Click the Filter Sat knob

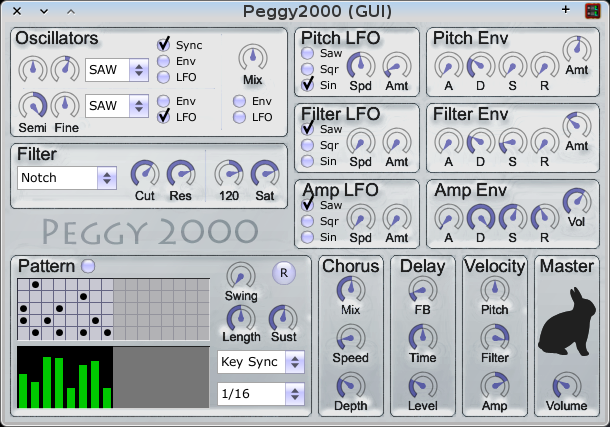[265, 174]
